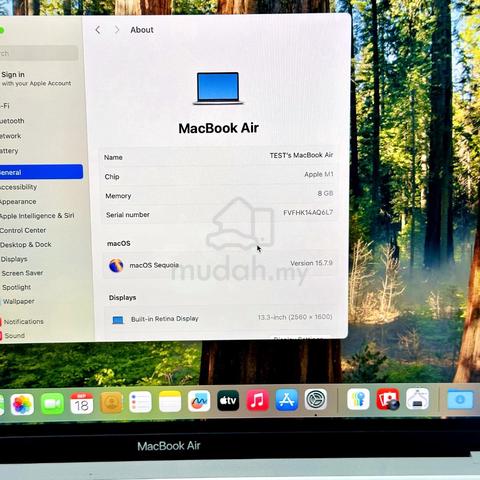
Task: Select General in the sidebar
Action: click(41, 172)
